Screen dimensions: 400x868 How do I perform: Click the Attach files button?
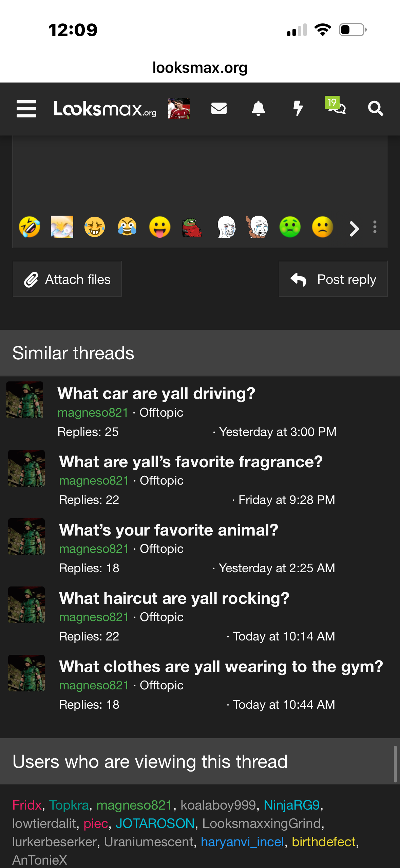click(x=67, y=279)
